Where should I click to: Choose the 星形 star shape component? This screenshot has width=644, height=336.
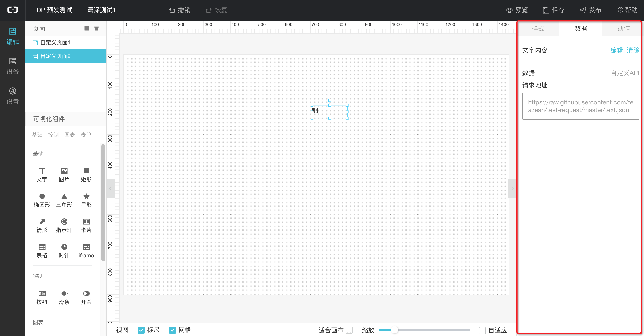86,200
